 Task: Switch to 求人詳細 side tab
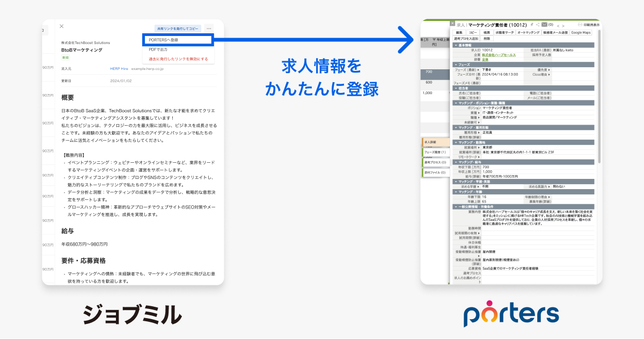[x=435, y=142]
